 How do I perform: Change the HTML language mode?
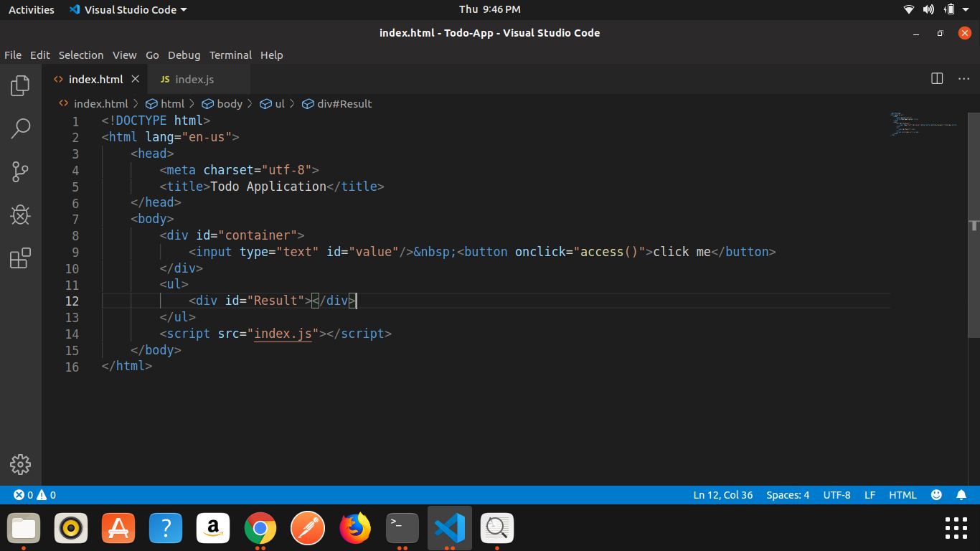(903, 495)
